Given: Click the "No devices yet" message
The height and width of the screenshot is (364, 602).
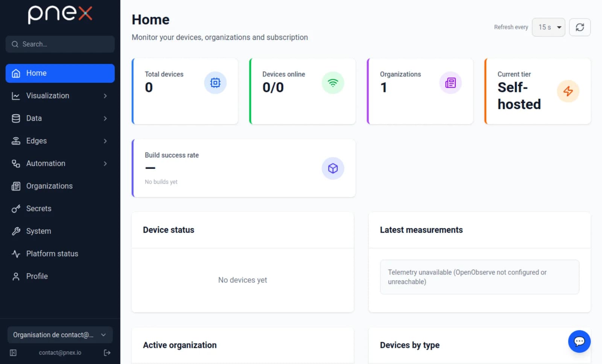Looking at the screenshot, I should (x=243, y=280).
